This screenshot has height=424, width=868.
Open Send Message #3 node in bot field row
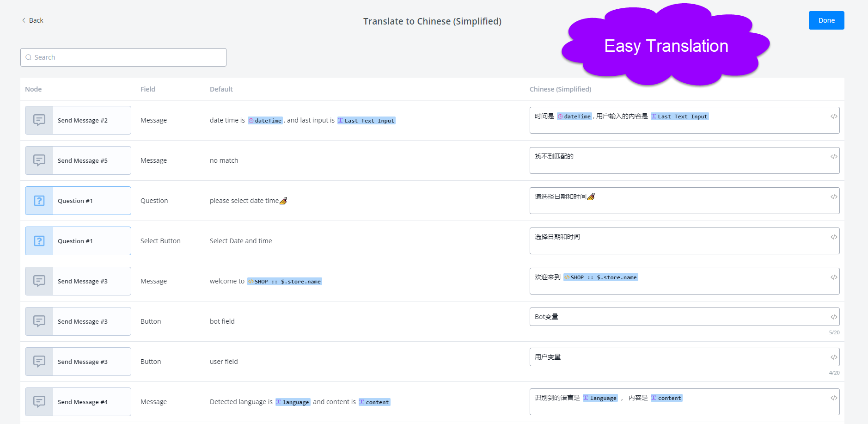[78, 321]
